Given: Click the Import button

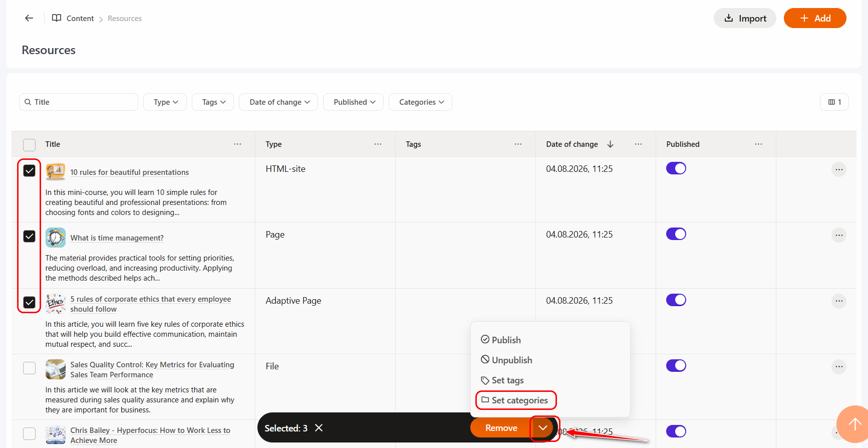Looking at the screenshot, I should [745, 18].
